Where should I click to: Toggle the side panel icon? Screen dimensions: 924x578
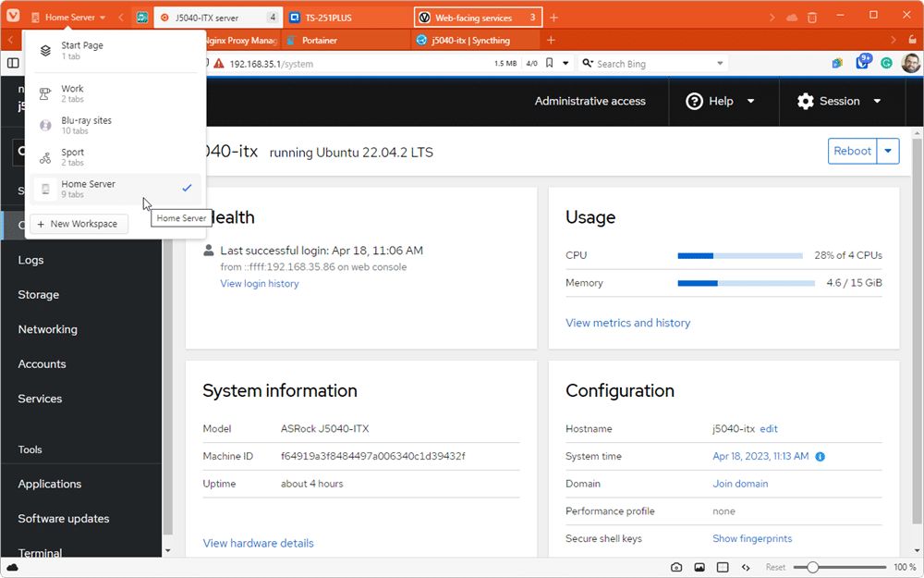coord(13,62)
